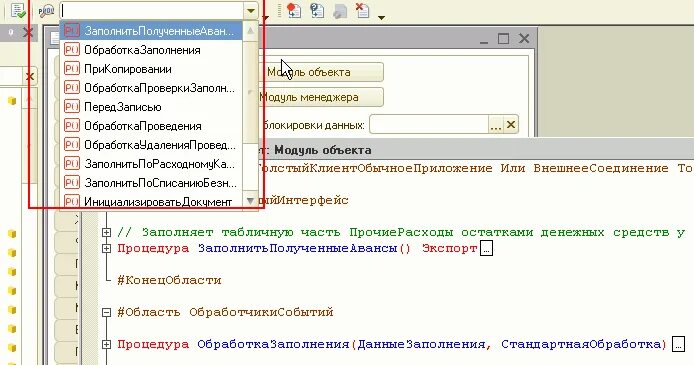
Task: Run the syntax check toolbar icon
Action: coord(18,10)
